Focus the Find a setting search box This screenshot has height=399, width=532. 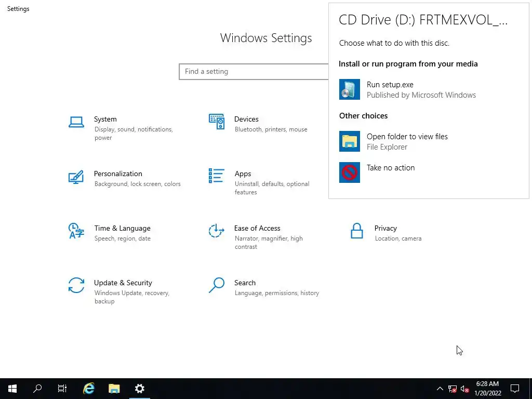(x=254, y=72)
